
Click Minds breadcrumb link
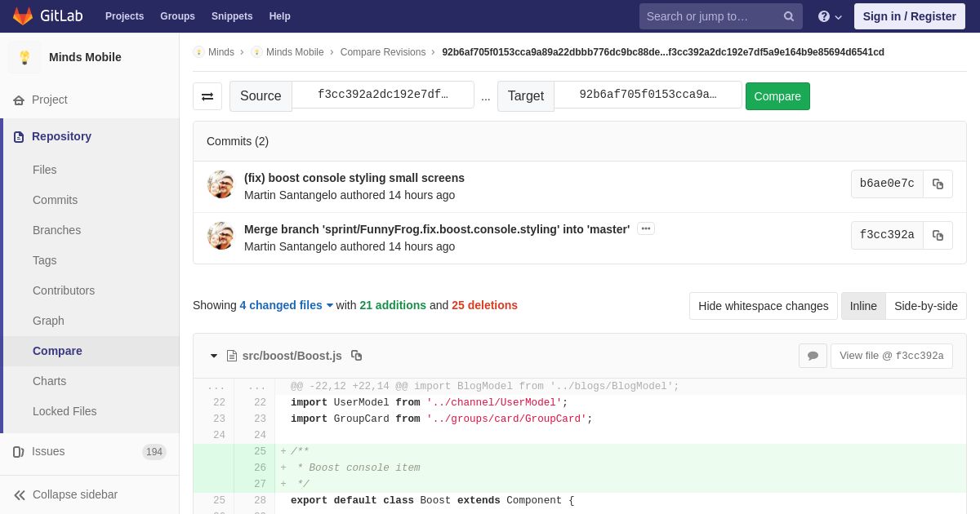pos(221,52)
